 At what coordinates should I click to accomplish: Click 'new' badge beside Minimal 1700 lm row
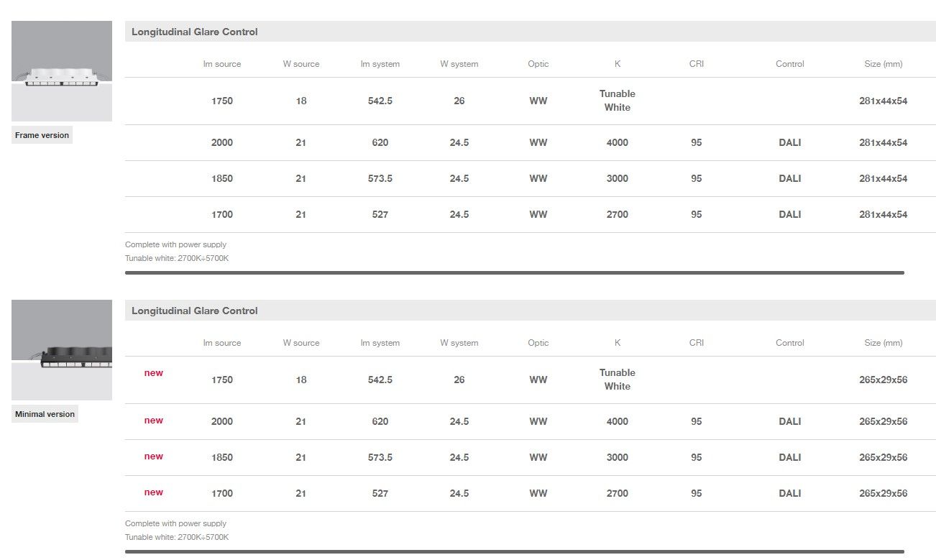[x=153, y=492]
